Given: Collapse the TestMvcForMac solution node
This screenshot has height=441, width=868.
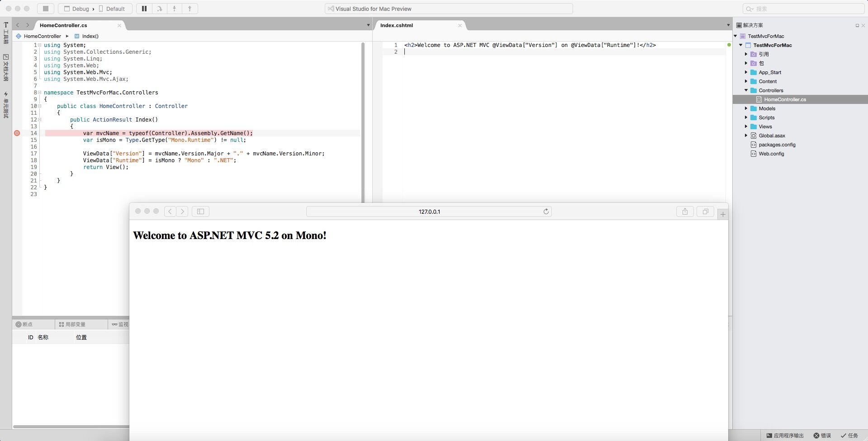Looking at the screenshot, I should [x=735, y=36].
